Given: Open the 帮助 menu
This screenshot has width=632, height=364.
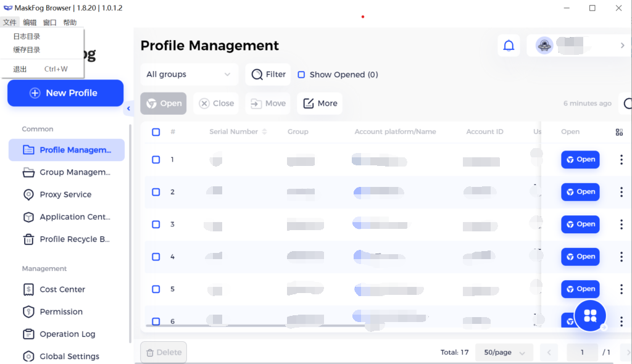Looking at the screenshot, I should click(x=70, y=23).
